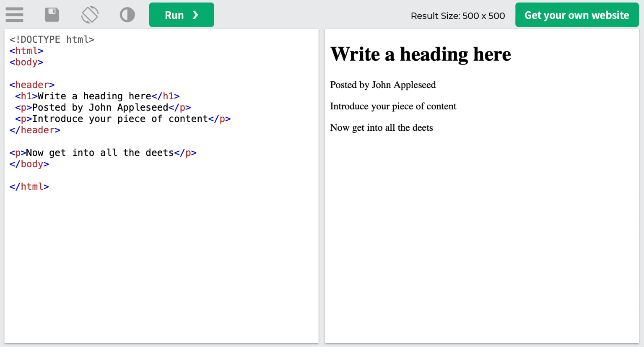Click 'Introduce your piece of content' preview text
This screenshot has width=644, height=347.
pyautogui.click(x=393, y=106)
